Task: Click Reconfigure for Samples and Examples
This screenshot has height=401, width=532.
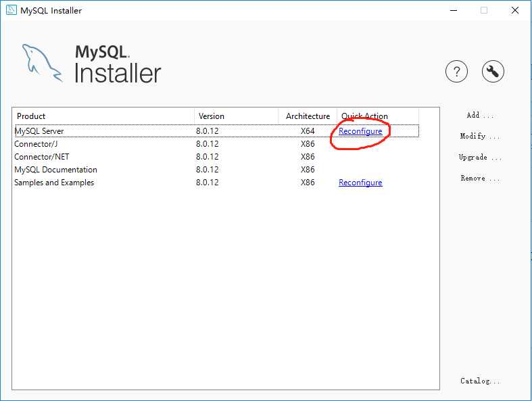Action: (360, 183)
